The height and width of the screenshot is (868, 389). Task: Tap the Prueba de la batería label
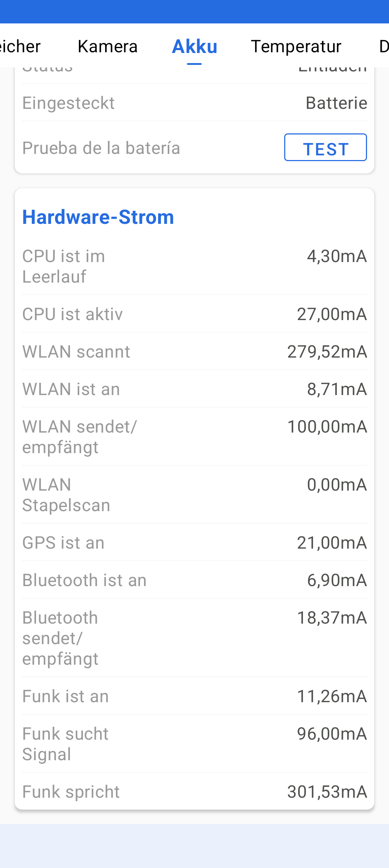(x=101, y=148)
